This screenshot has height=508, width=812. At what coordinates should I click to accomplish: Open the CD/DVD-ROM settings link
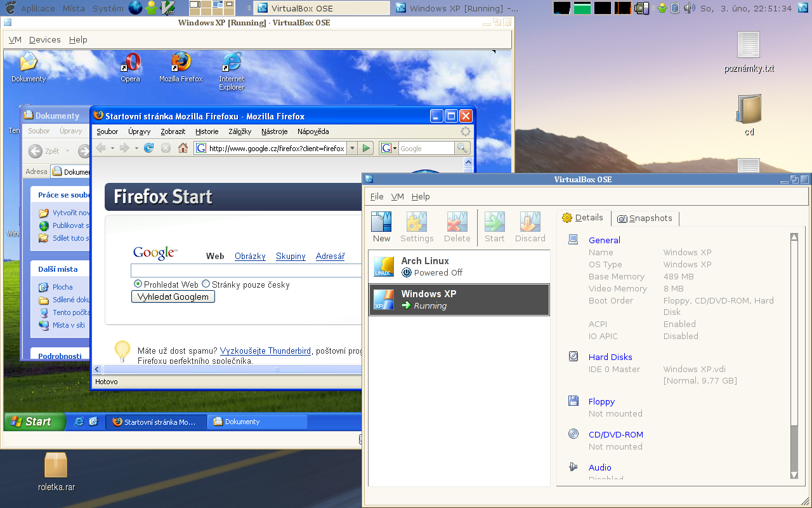click(615, 434)
